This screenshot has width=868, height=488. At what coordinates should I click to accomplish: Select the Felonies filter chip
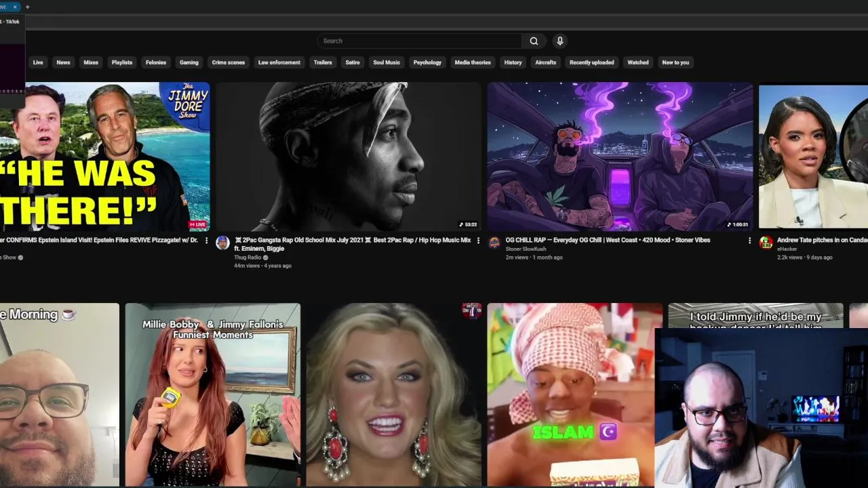(x=156, y=62)
